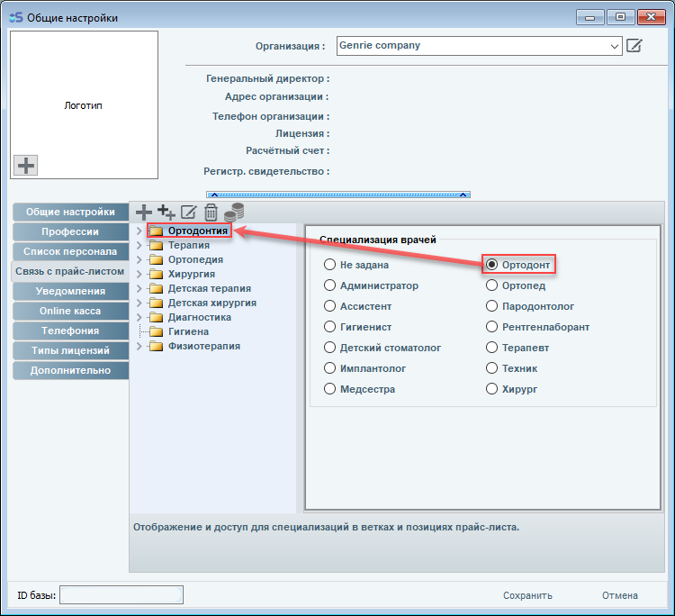Select the Ортопед radio button
Viewport: 675px width, 616px height.
tap(492, 285)
